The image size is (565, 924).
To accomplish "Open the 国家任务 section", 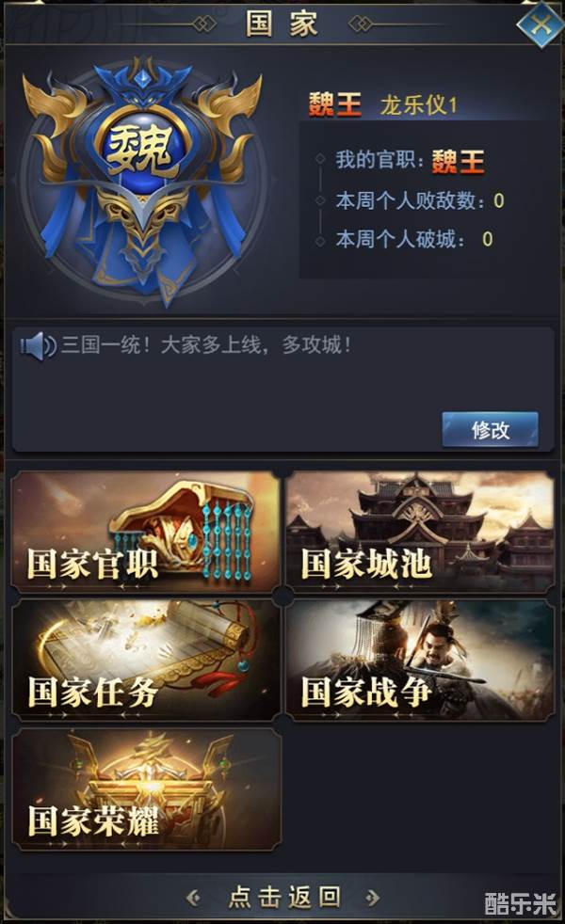I will (146, 660).
